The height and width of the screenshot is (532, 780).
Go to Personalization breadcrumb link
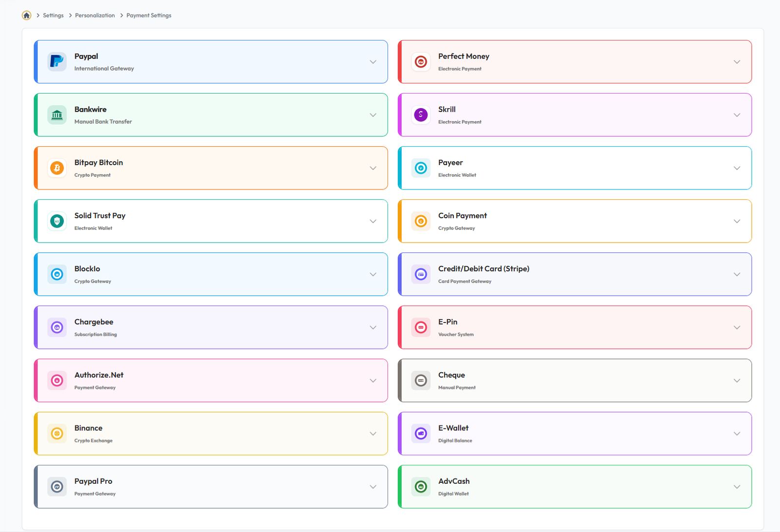(95, 16)
